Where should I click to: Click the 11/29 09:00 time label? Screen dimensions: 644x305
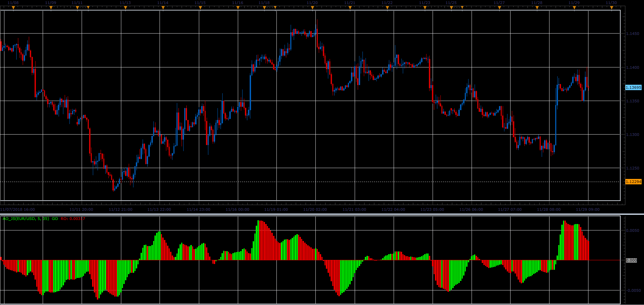tap(588, 209)
